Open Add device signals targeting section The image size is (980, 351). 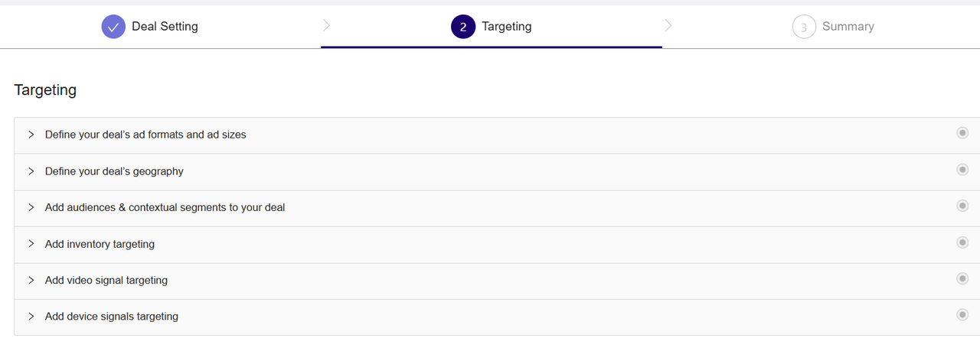point(497,317)
